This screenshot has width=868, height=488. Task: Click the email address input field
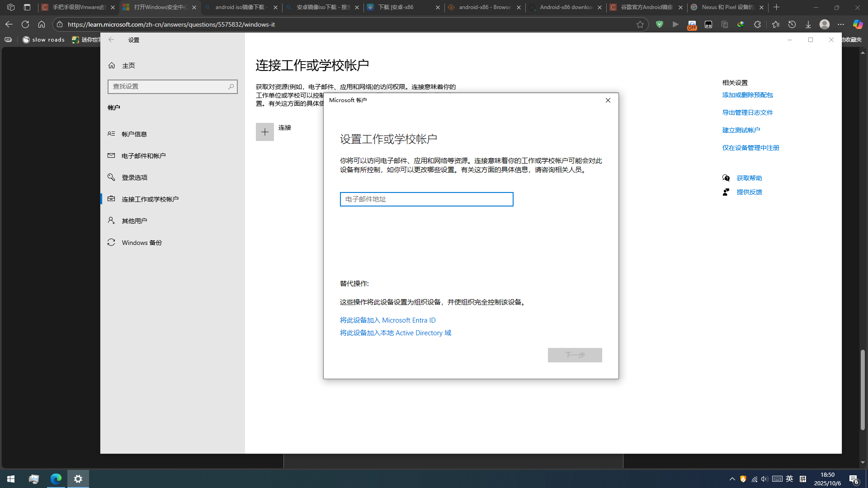[x=426, y=199]
